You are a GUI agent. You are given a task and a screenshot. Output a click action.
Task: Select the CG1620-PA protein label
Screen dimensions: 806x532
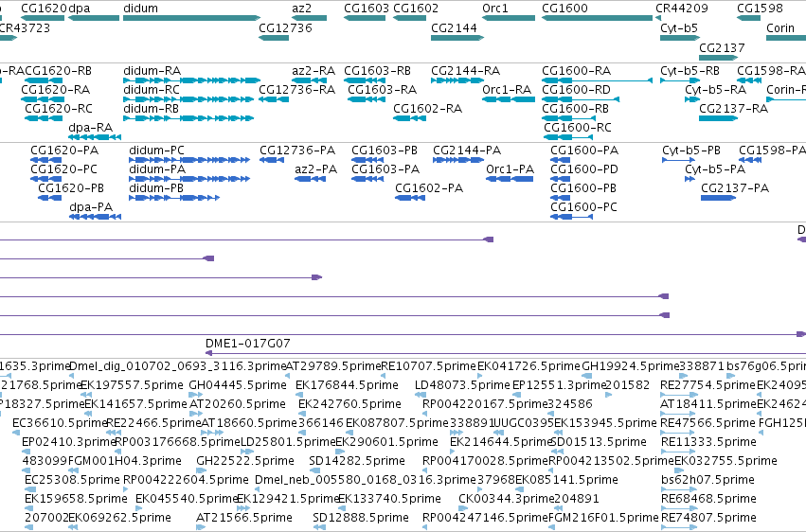click(x=64, y=151)
